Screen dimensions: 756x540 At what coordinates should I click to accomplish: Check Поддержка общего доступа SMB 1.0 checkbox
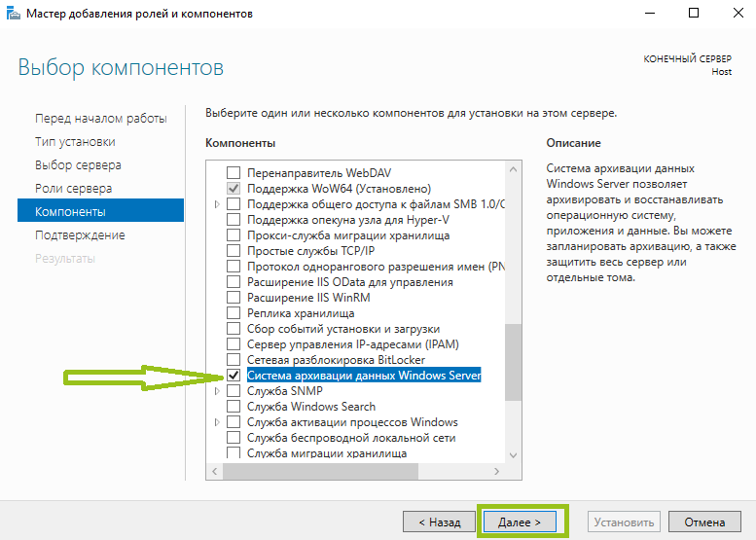[x=234, y=204]
